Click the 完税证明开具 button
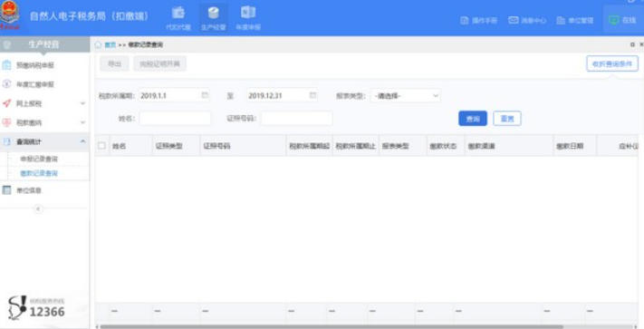644x329 pixels. tap(159, 63)
